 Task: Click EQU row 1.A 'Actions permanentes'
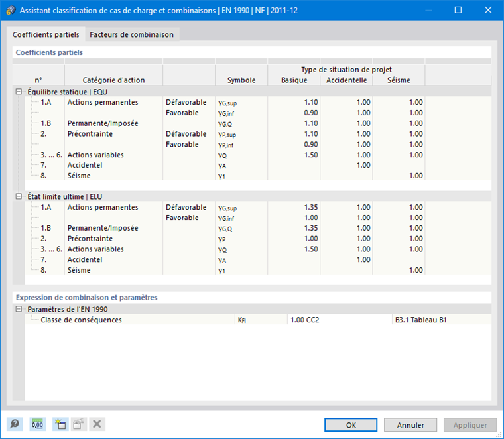click(103, 102)
